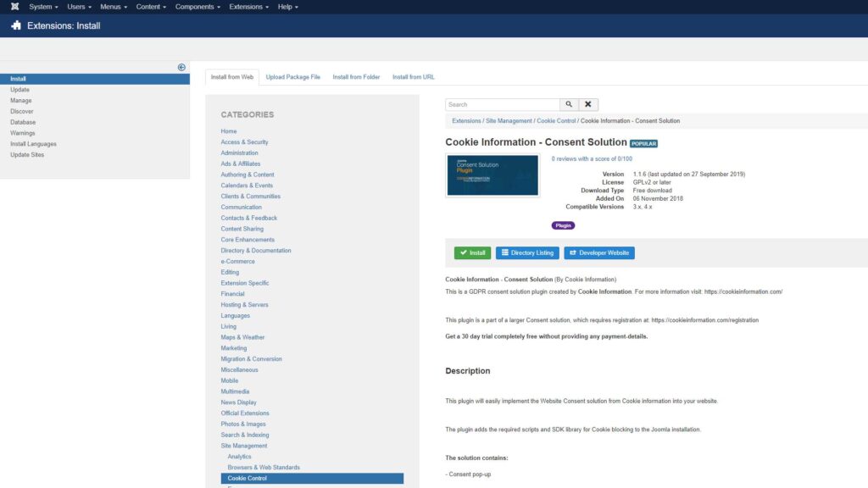Image resolution: width=868 pixels, height=488 pixels.
Task: Click the magnifier search button
Action: [569, 104]
